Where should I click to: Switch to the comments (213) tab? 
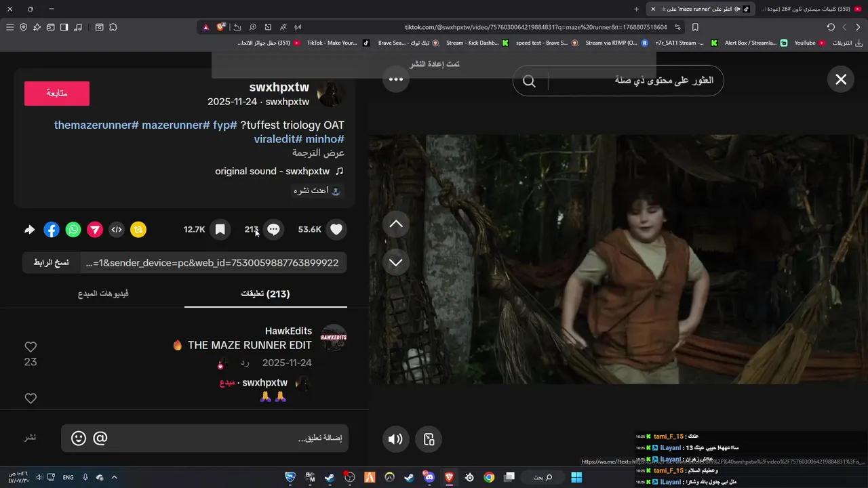click(x=266, y=293)
